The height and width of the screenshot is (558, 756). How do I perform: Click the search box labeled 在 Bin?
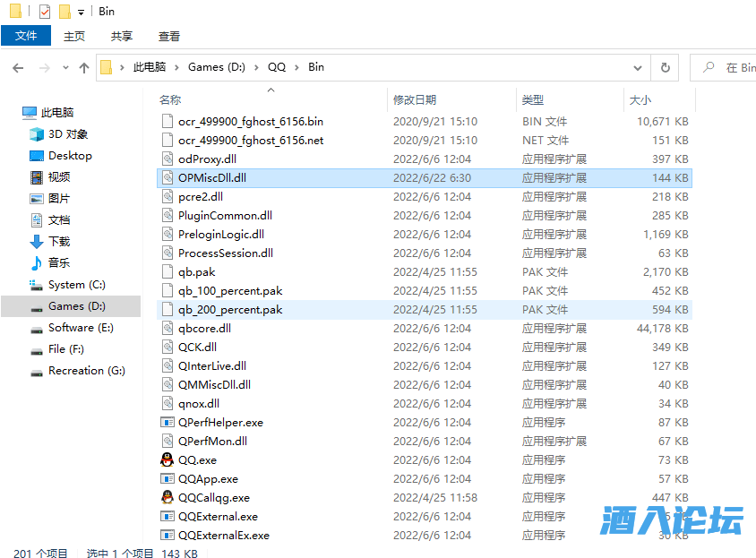pyautogui.click(x=723, y=67)
